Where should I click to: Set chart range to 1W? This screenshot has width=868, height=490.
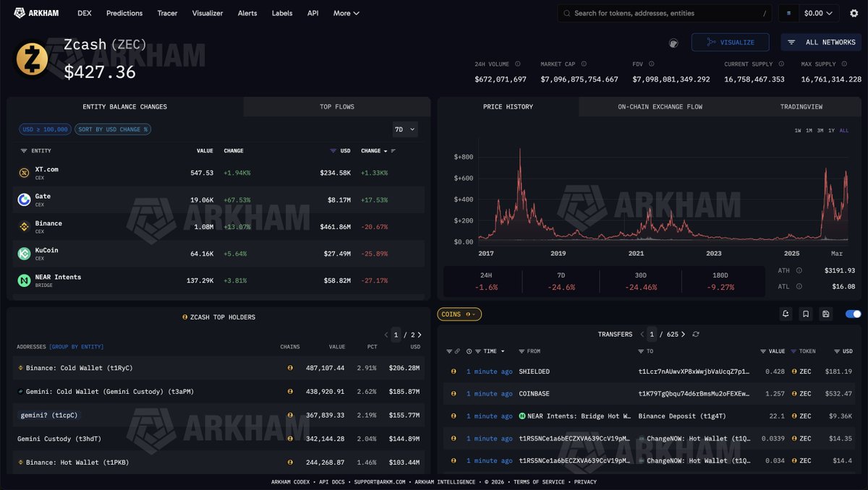click(798, 131)
